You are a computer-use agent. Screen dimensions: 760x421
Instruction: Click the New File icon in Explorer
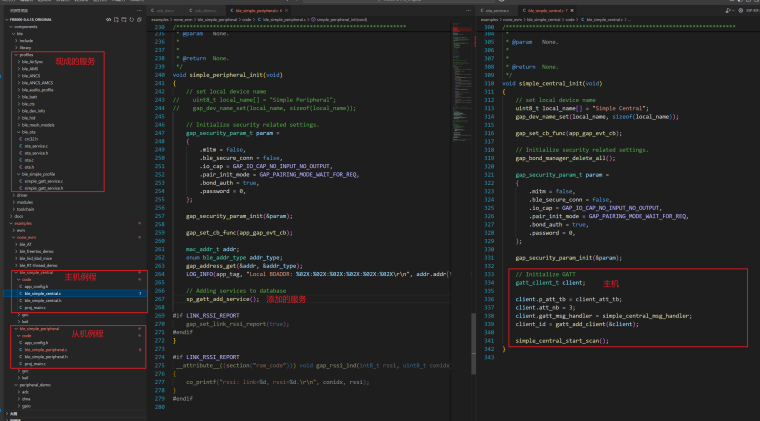[x=116, y=19]
